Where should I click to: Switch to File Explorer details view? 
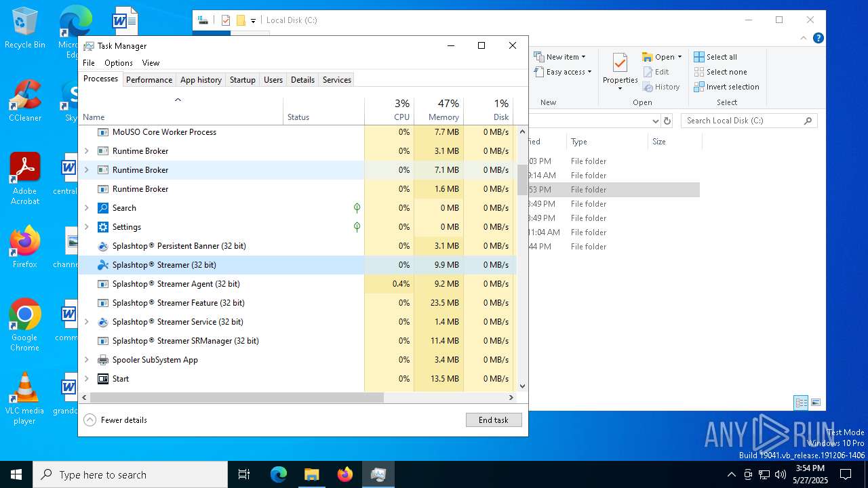(802, 403)
